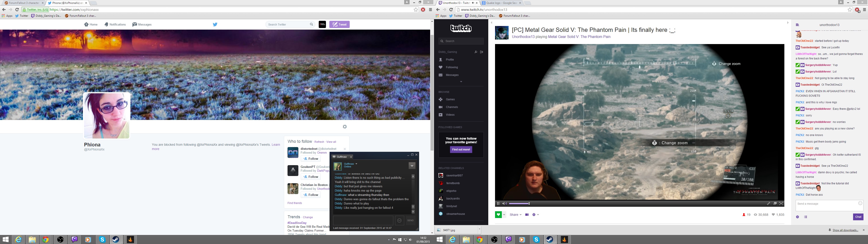Open Twitch player wrench settings
This screenshot has height=244, width=868.
point(769,204)
